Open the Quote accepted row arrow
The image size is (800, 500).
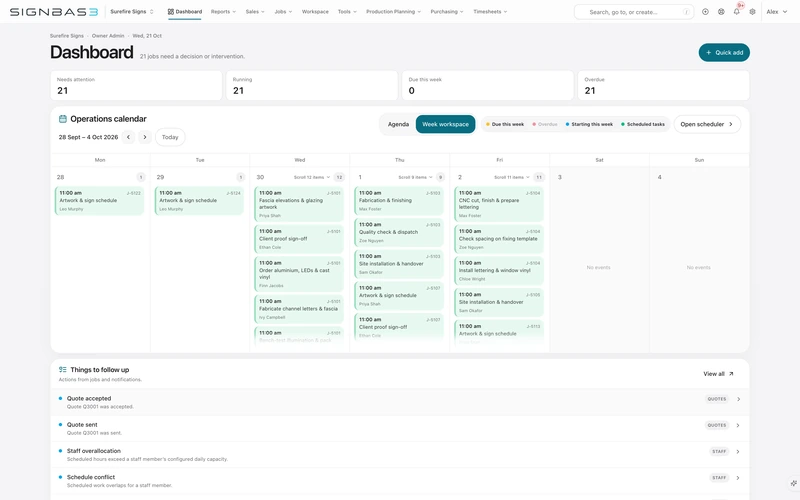coord(738,399)
